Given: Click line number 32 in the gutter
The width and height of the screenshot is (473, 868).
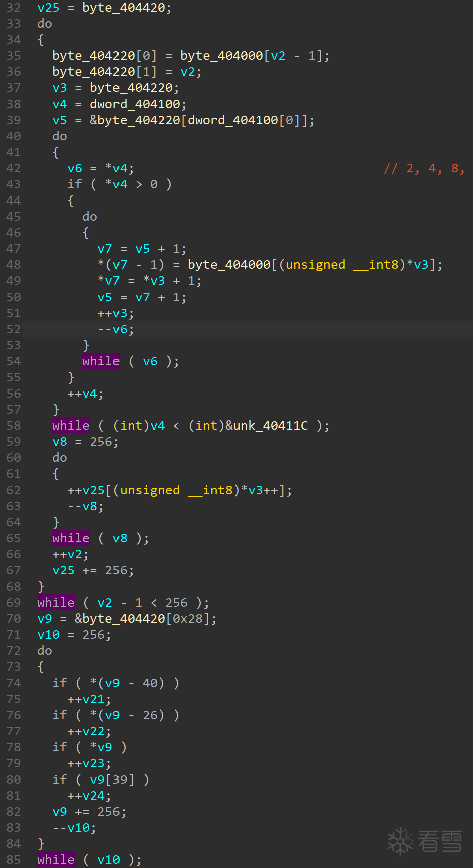Looking at the screenshot, I should (14, 8).
